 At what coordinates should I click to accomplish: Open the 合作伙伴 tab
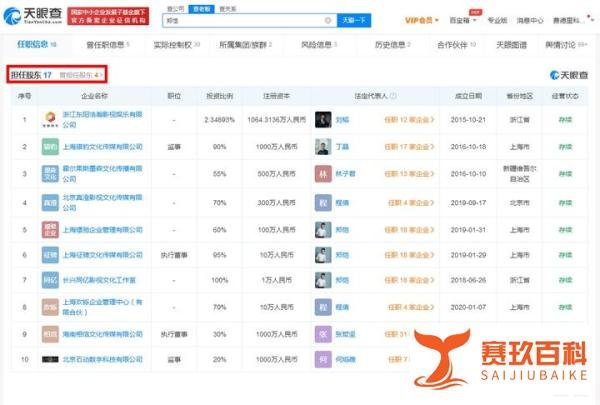point(457,45)
